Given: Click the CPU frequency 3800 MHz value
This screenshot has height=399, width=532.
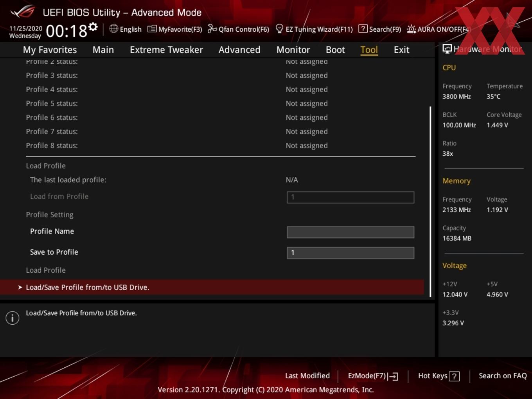Looking at the screenshot, I should 457,96.
